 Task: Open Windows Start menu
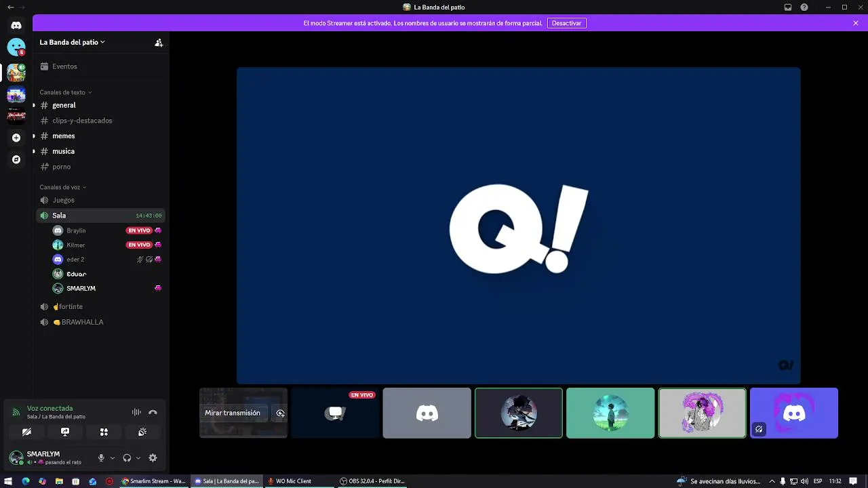(9, 481)
